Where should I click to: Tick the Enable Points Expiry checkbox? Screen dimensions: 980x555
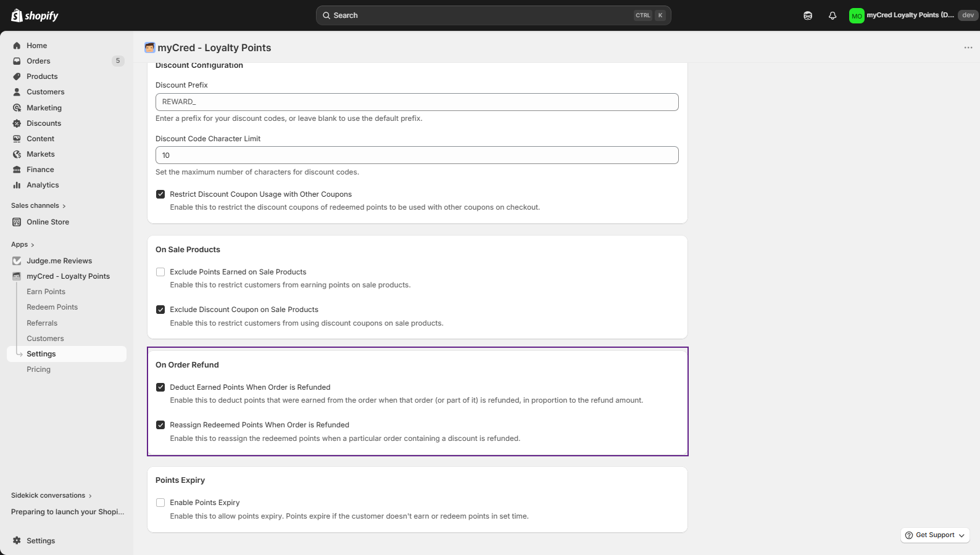pyautogui.click(x=160, y=503)
